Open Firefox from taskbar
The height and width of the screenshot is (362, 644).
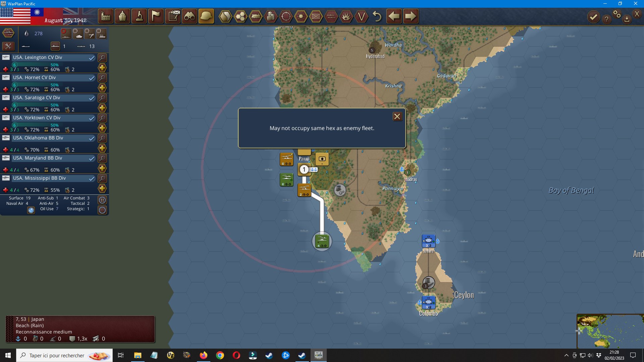tap(203, 355)
